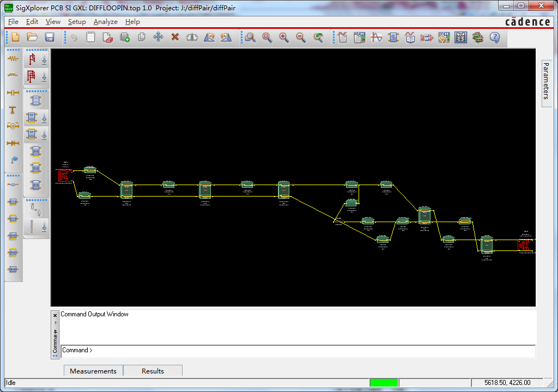Pick the T-shaped ground symbol in palette
The width and height of the screenshot is (558, 392).
[x=13, y=110]
